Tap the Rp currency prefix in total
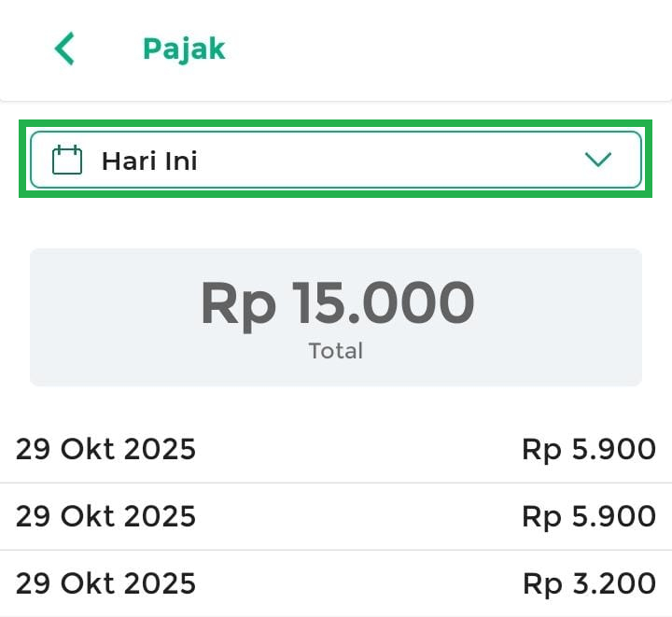 238,304
